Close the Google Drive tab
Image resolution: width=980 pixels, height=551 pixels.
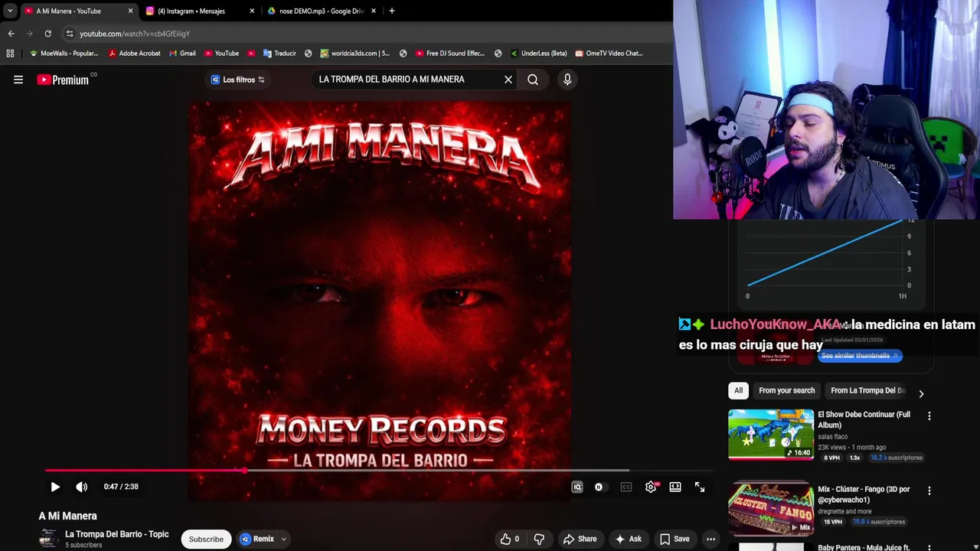click(x=374, y=11)
